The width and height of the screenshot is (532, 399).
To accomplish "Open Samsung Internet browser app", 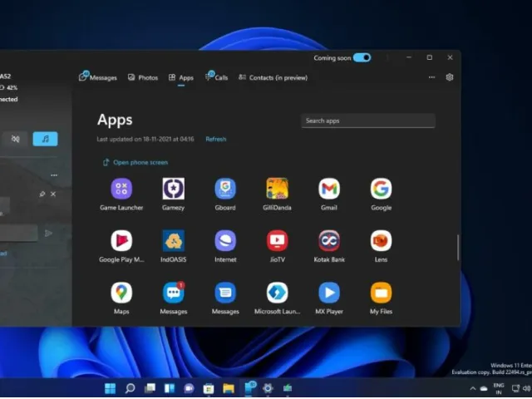I will click(225, 240).
